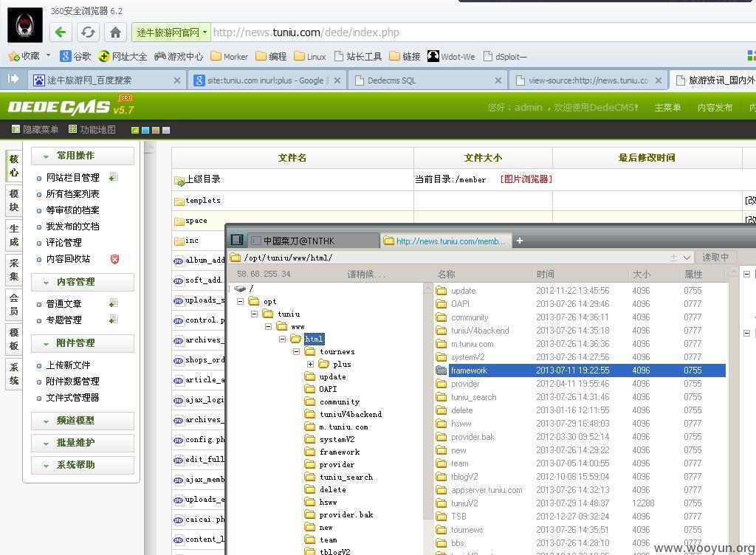Expand the 系统帮助 menu section
This screenshot has width=756, height=555.
pos(83,465)
